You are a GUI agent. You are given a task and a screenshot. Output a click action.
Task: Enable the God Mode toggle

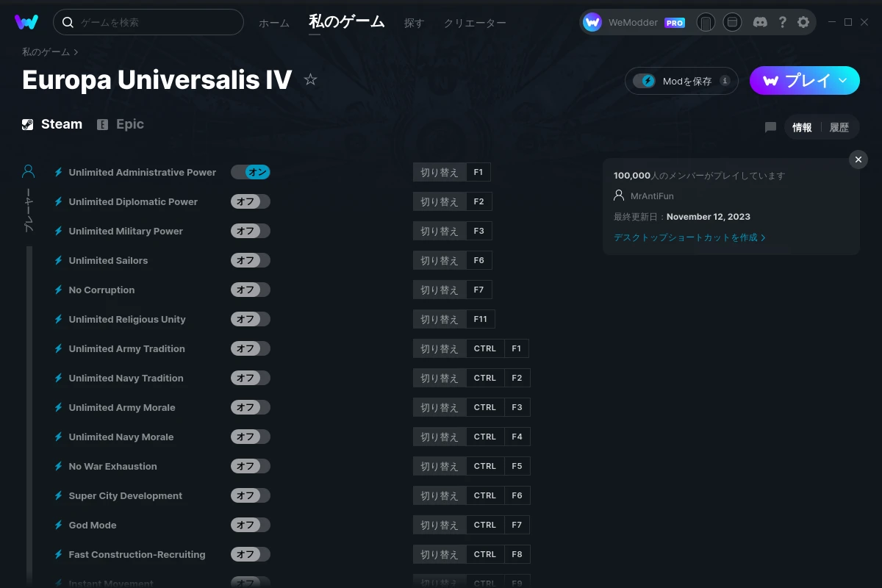click(x=251, y=525)
